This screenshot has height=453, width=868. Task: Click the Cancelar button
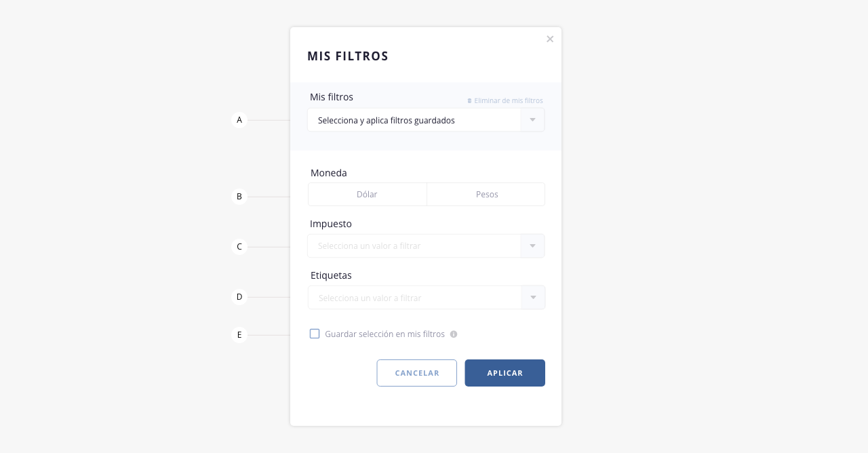click(417, 373)
